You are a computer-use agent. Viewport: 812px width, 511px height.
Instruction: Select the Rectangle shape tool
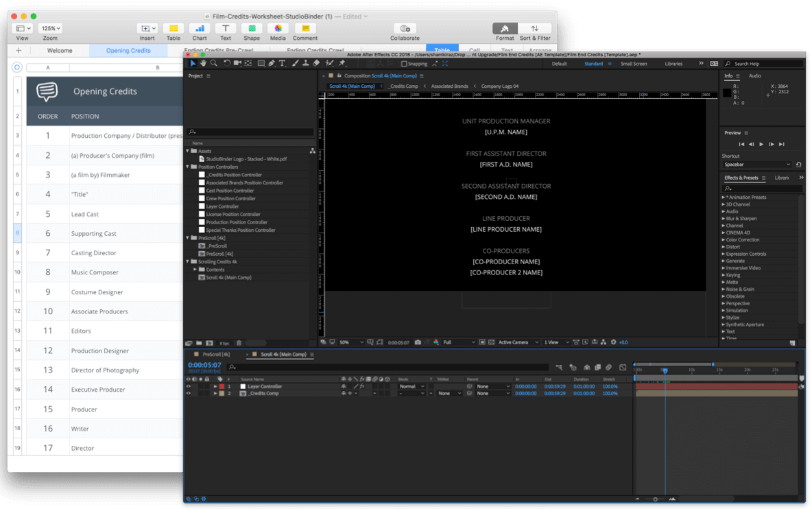coord(261,63)
